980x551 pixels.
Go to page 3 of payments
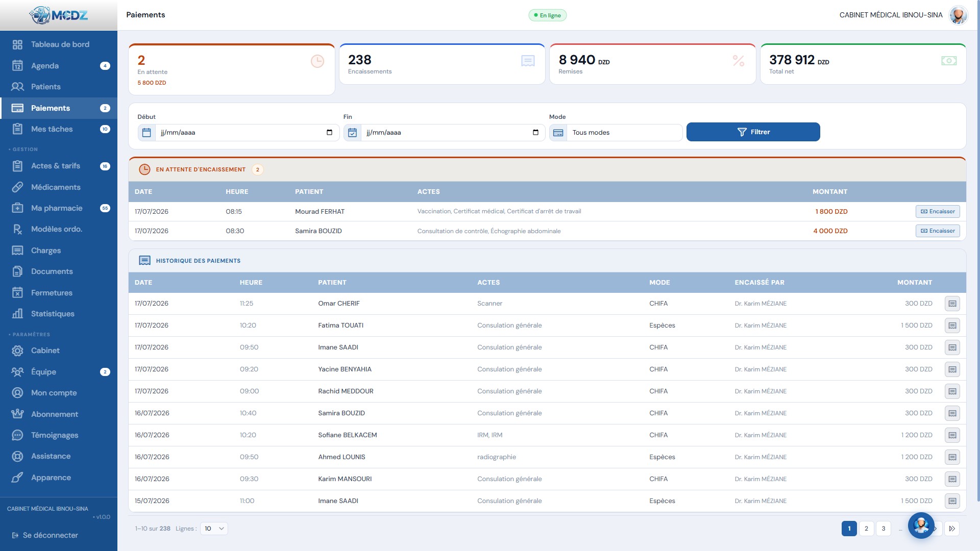(884, 529)
